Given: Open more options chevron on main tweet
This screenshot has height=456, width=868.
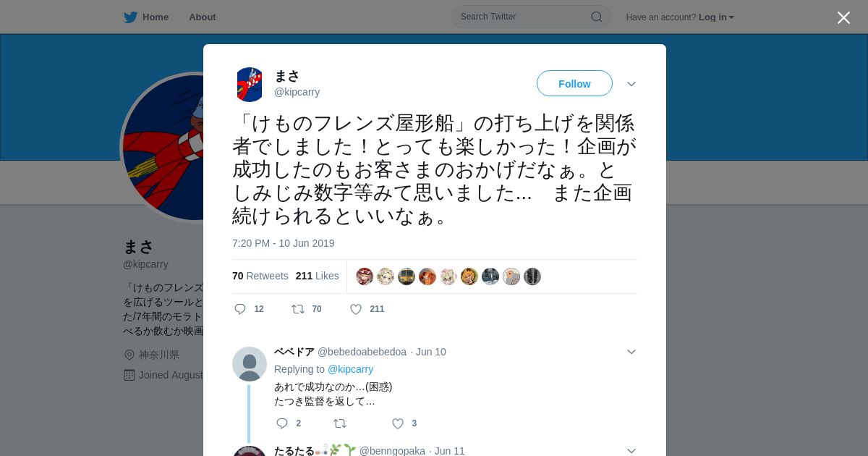Looking at the screenshot, I should [x=631, y=84].
